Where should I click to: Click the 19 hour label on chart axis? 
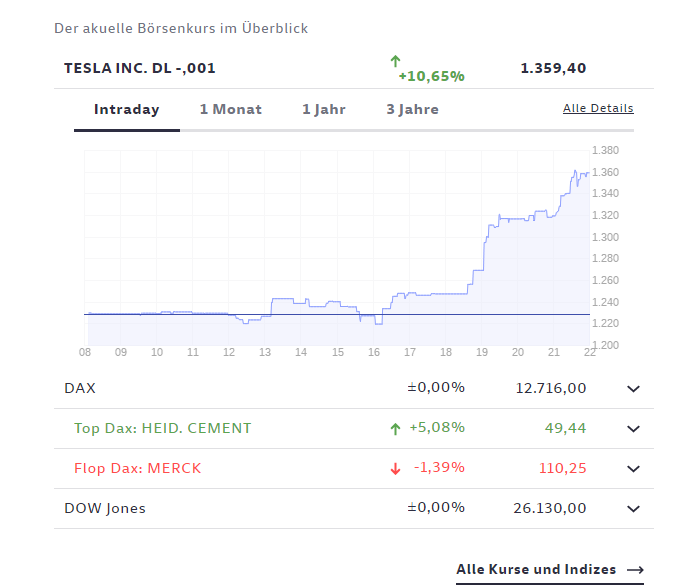[482, 352]
